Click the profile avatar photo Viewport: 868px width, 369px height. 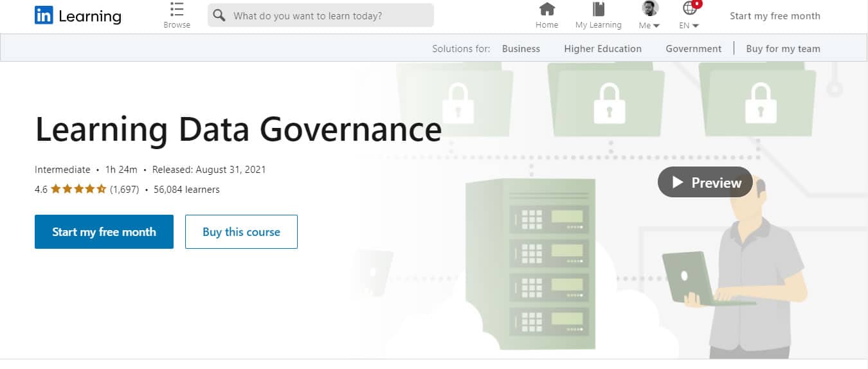[x=650, y=8]
